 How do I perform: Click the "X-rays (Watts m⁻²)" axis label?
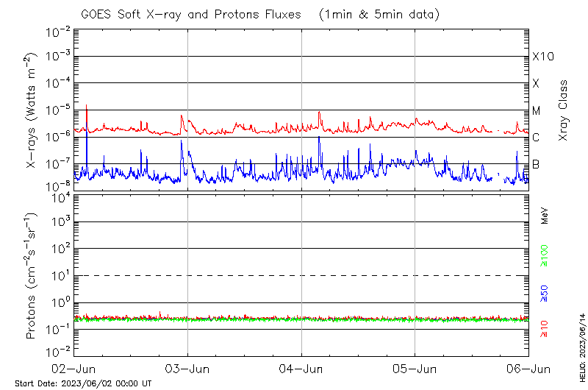click(32, 110)
